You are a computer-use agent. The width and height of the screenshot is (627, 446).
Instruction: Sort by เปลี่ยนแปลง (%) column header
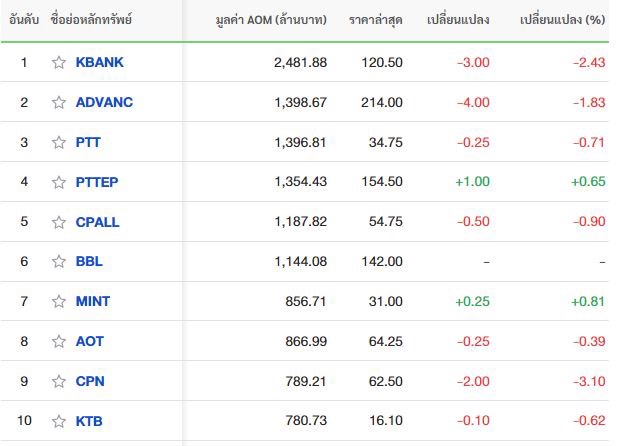562,20
